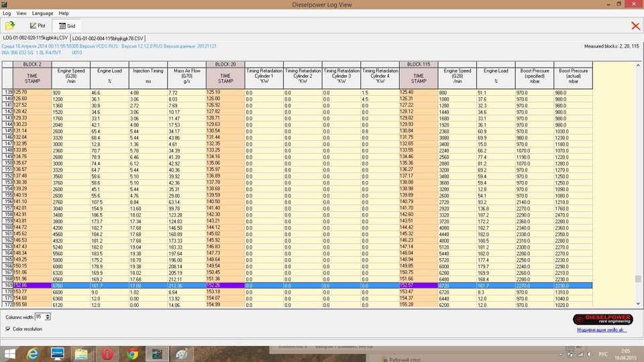
Task: Increase Columns width with the up arrow
Action: coord(48,314)
